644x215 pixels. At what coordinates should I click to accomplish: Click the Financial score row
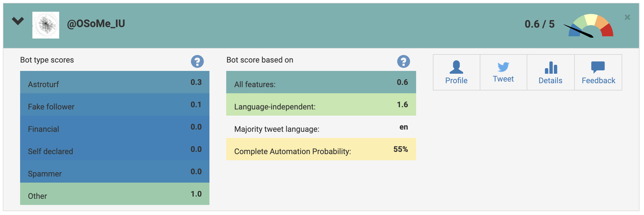click(115, 127)
